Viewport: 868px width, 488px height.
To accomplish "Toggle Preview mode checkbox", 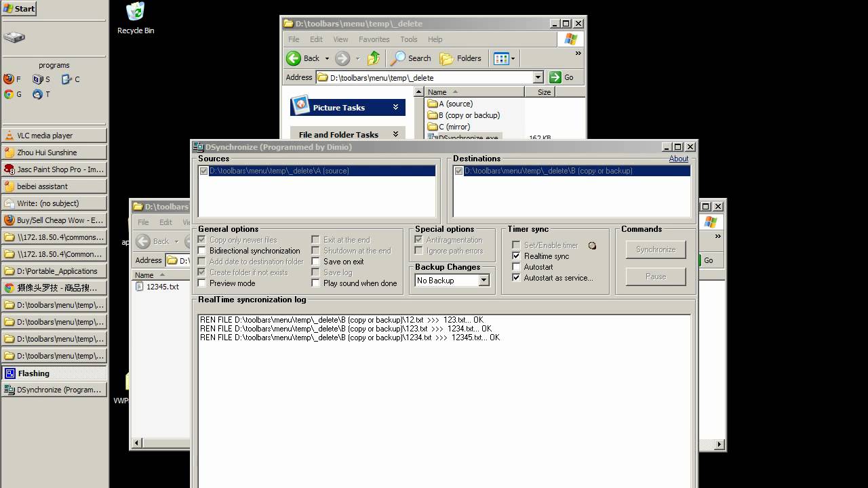I will [202, 283].
